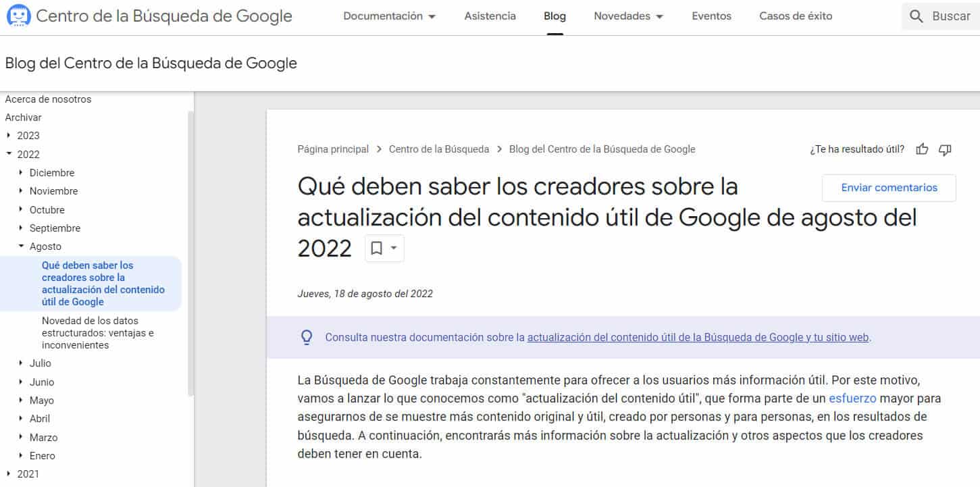Expand the Octubre month

click(22, 210)
